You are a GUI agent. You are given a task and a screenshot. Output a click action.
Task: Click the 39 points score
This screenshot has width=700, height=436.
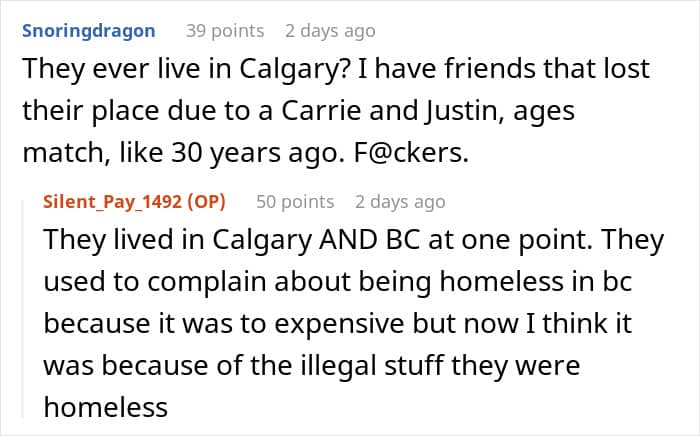pyautogui.click(x=225, y=31)
